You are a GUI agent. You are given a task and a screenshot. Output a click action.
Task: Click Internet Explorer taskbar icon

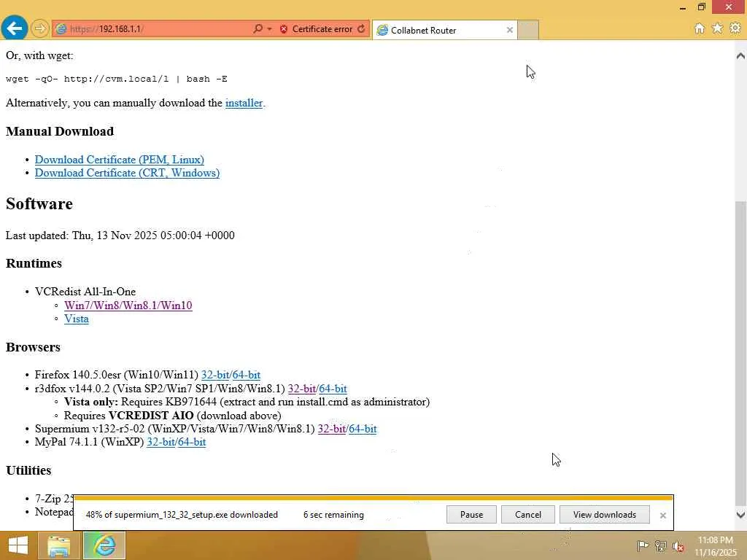104,545
